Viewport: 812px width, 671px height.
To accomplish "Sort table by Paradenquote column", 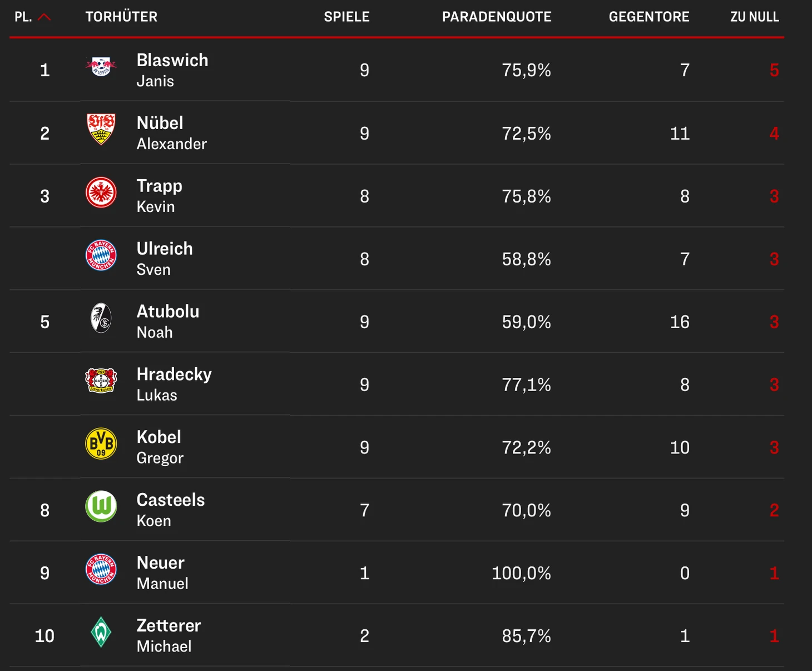I will pyautogui.click(x=496, y=17).
